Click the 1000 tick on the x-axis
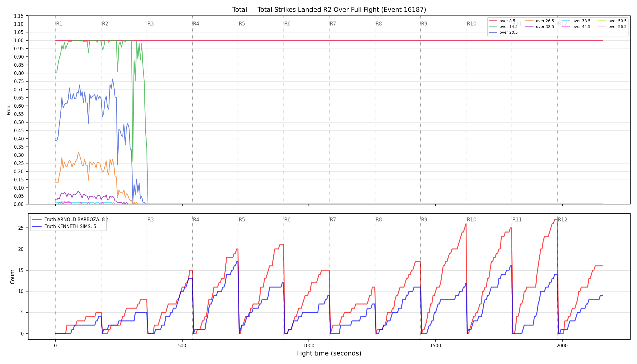637x364 pixels. (309, 345)
